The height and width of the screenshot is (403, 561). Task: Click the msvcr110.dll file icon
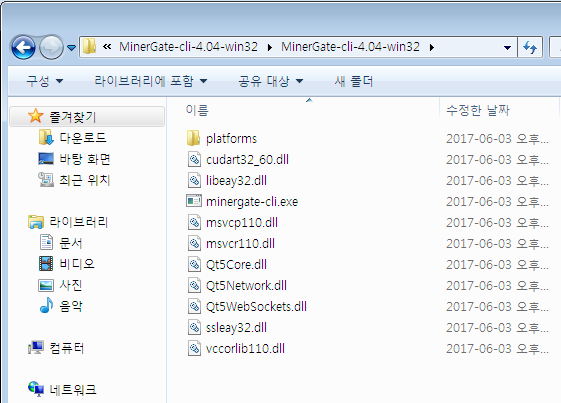tap(194, 243)
